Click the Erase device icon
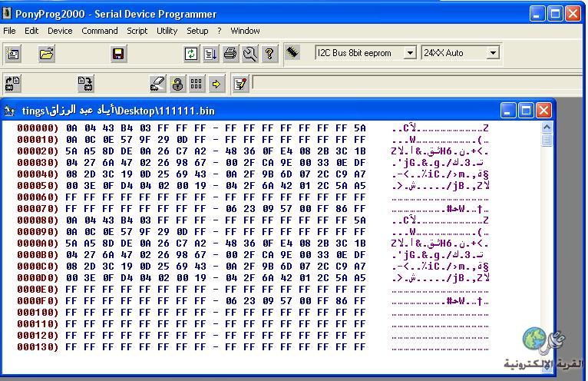This screenshot has height=381, width=588. click(158, 83)
